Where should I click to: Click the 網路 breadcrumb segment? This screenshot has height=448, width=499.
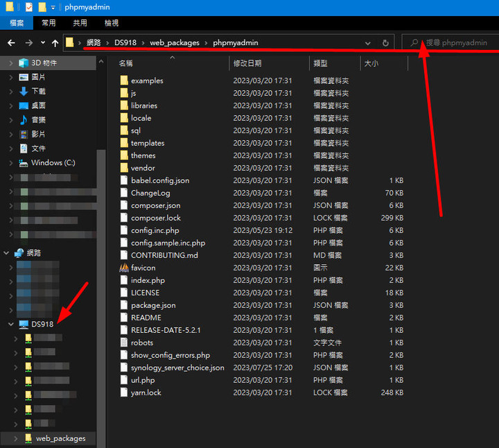[x=94, y=43]
